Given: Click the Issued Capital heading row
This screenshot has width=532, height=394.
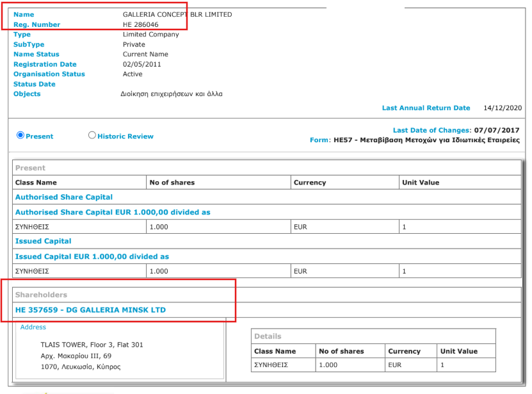Looking at the screenshot, I should coord(43,242).
